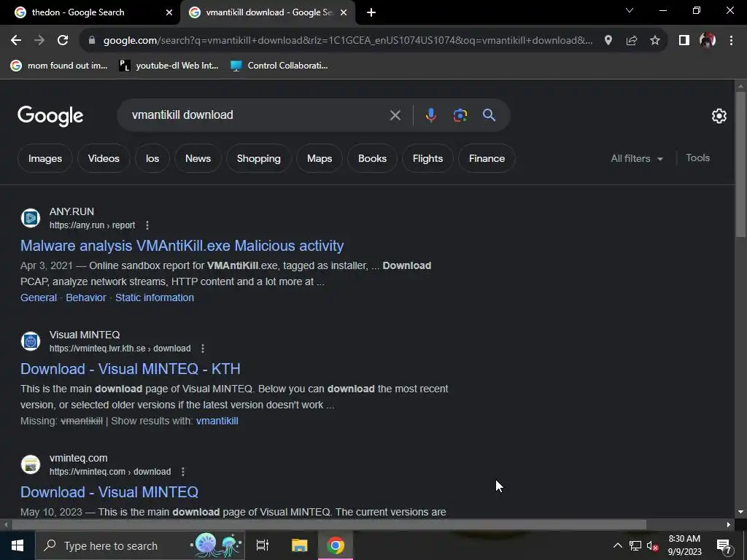Open the Windows Start menu
747x560 pixels.
pos(18,545)
